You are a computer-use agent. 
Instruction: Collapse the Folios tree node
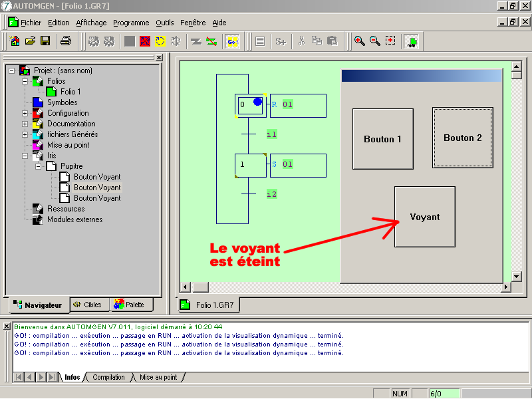[25, 81]
